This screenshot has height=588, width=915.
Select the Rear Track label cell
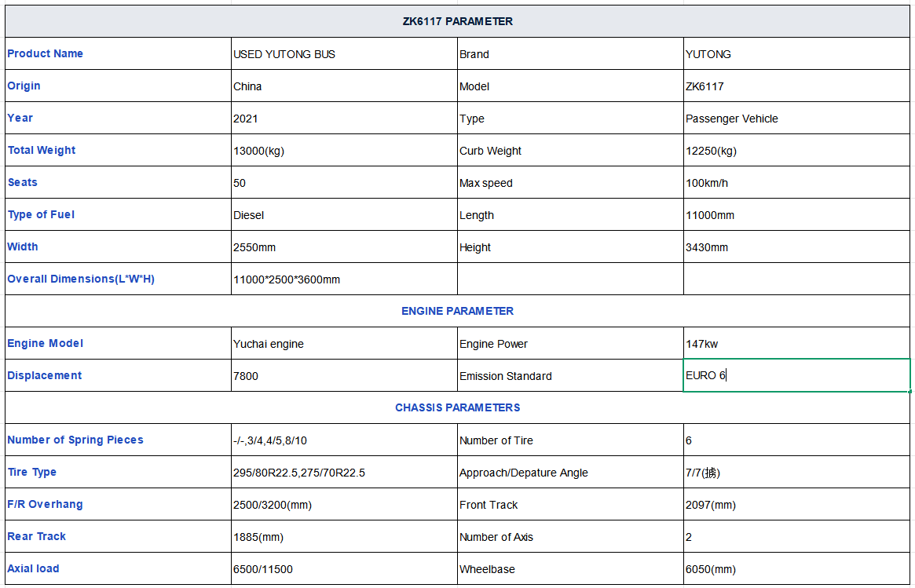point(119,536)
